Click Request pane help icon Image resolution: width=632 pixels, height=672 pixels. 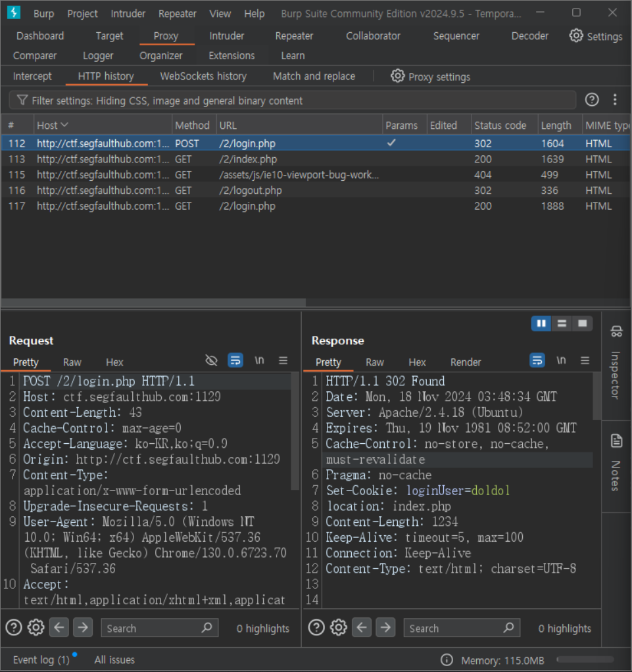pyautogui.click(x=14, y=628)
